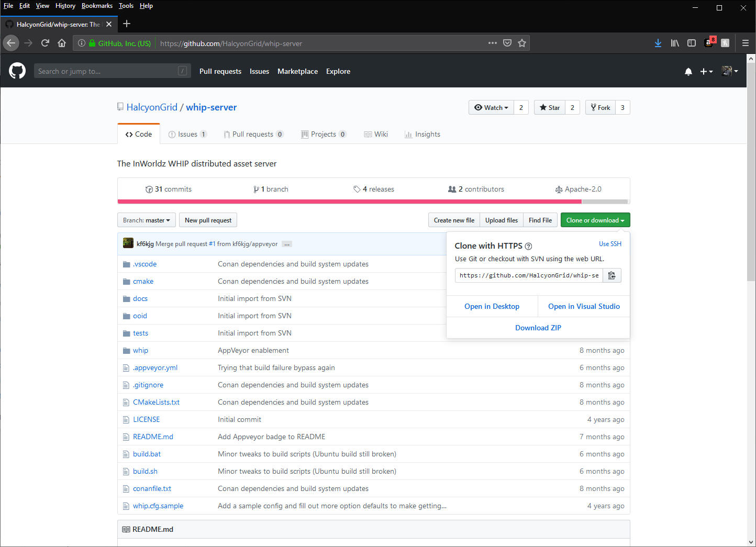Open the Watch dropdown
The image size is (756, 547).
pyautogui.click(x=491, y=107)
